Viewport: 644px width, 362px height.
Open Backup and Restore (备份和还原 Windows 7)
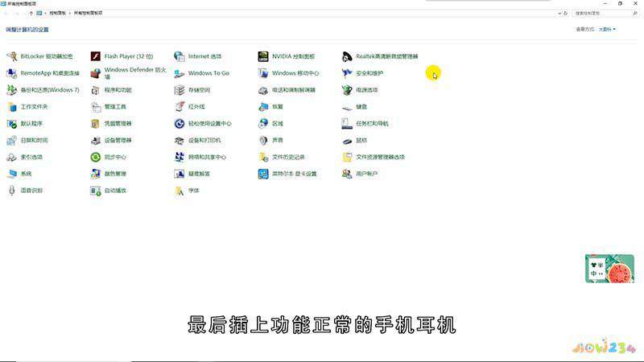(43, 90)
